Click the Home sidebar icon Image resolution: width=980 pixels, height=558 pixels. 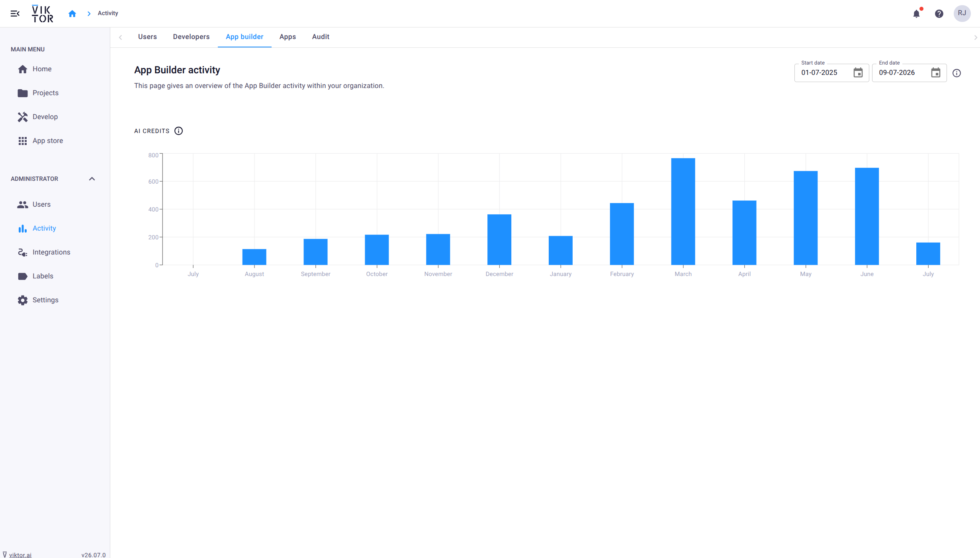[23, 69]
